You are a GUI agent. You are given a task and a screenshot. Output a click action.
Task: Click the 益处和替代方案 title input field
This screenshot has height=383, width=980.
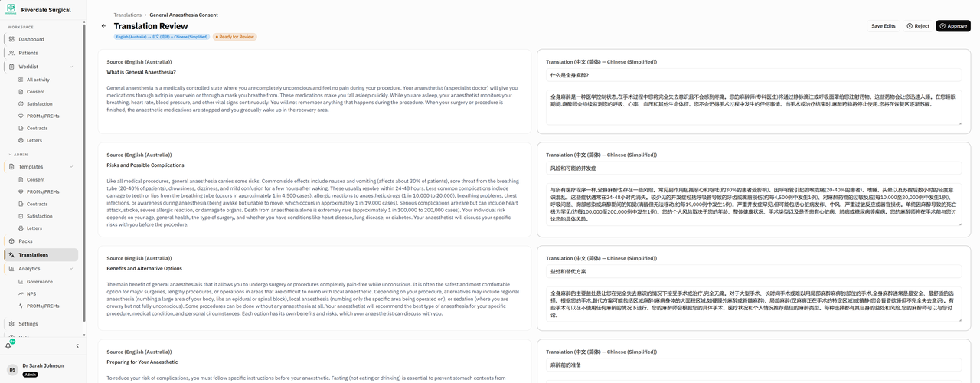(x=754, y=271)
